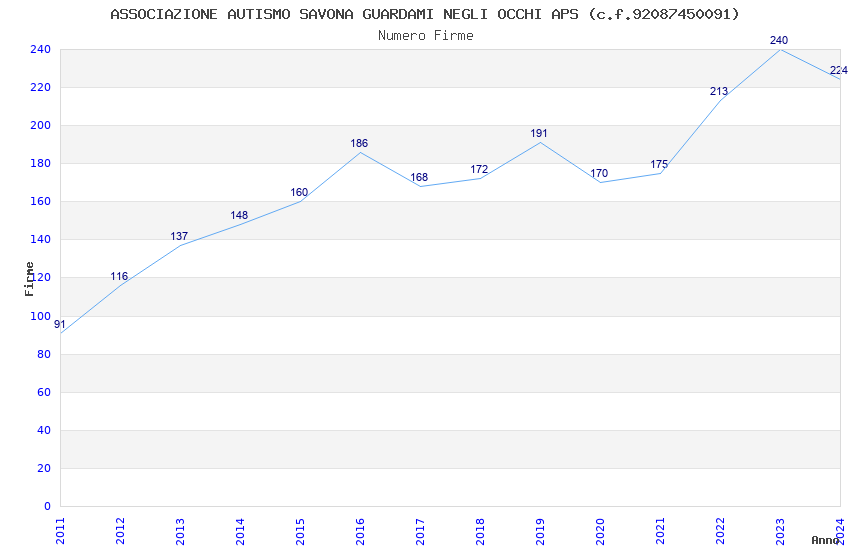Image resolution: width=850 pixels, height=550 pixels.
Task: Select the data label 170
Action: [599, 173]
